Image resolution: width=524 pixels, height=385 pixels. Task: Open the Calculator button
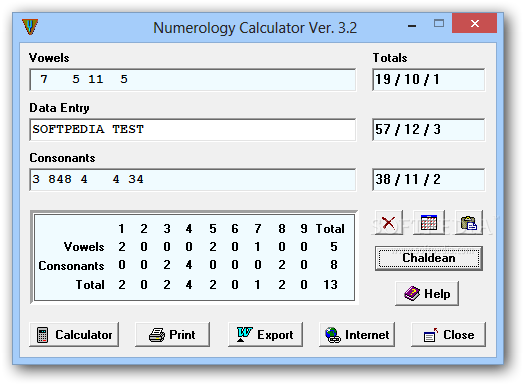74,335
